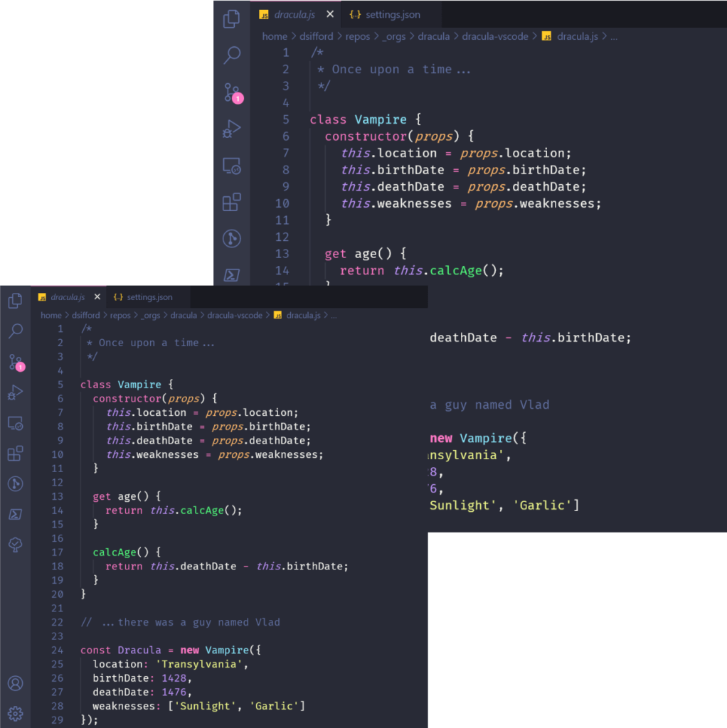Viewport: 727px width, 728px height.
Task: Open Source Control in larger rear window
Action: pyautogui.click(x=232, y=92)
